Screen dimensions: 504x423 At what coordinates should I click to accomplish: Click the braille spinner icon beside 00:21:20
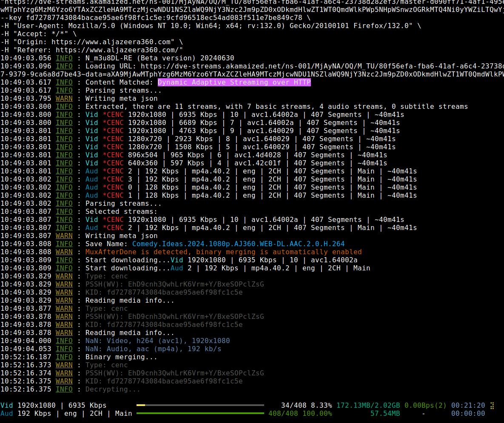pyautogui.click(x=492, y=406)
